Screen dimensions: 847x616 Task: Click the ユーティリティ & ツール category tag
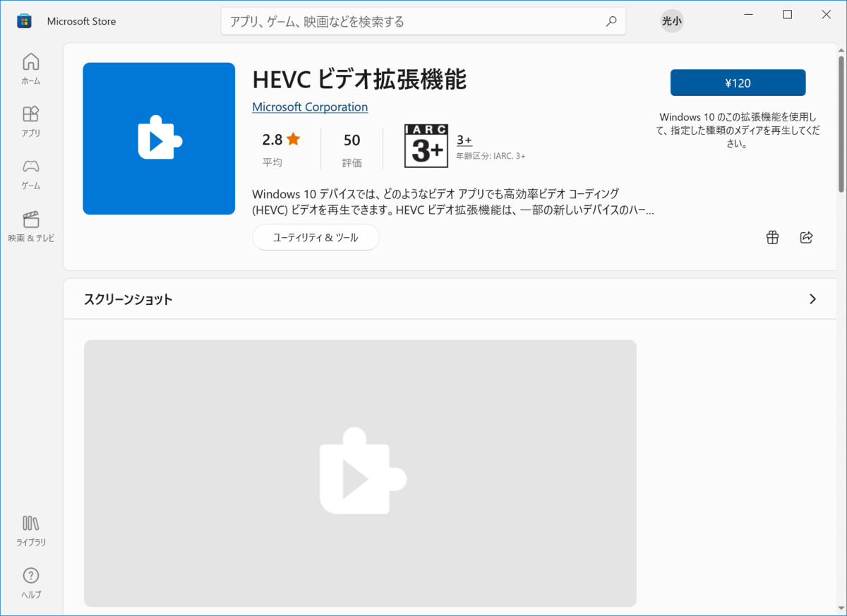316,238
